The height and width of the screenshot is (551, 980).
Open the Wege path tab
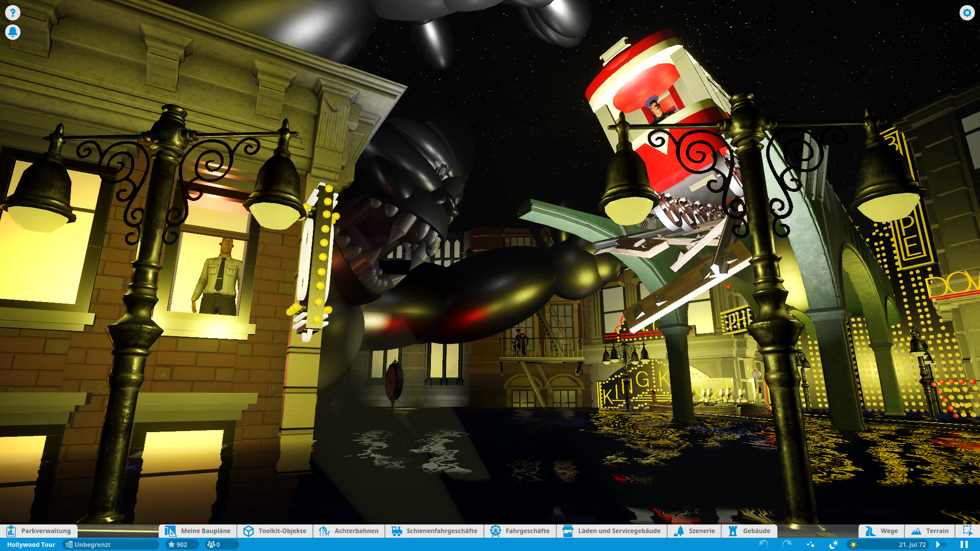(x=881, y=531)
